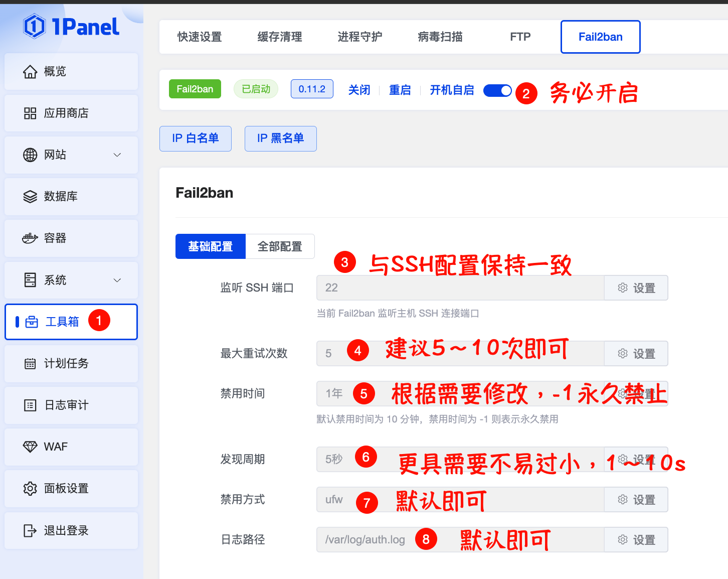Click the 面板设置 gear icon

coord(30,489)
